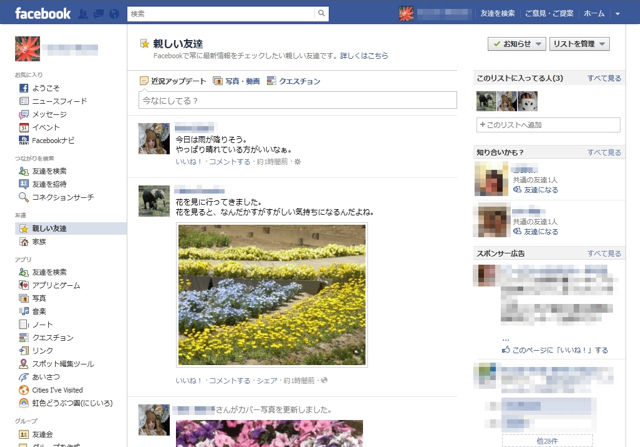
Task: Select 親しい友達 list in sidebar
Action: coord(70,229)
